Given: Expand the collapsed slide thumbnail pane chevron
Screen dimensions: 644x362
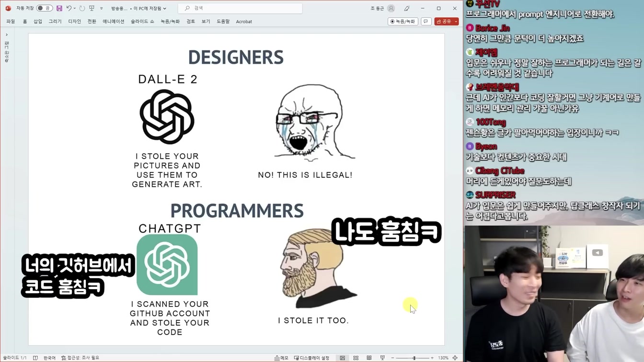Looking at the screenshot, I should 7,34.
